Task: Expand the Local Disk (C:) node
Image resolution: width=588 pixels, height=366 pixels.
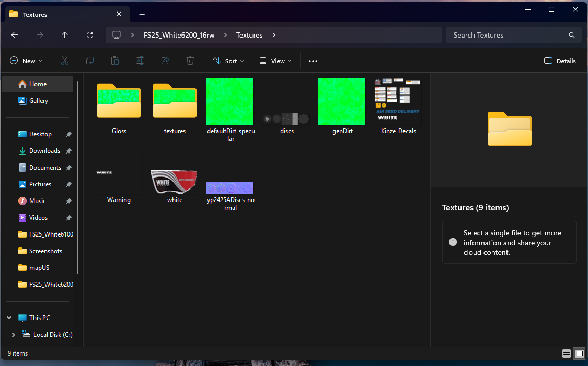Action: pyautogui.click(x=13, y=335)
